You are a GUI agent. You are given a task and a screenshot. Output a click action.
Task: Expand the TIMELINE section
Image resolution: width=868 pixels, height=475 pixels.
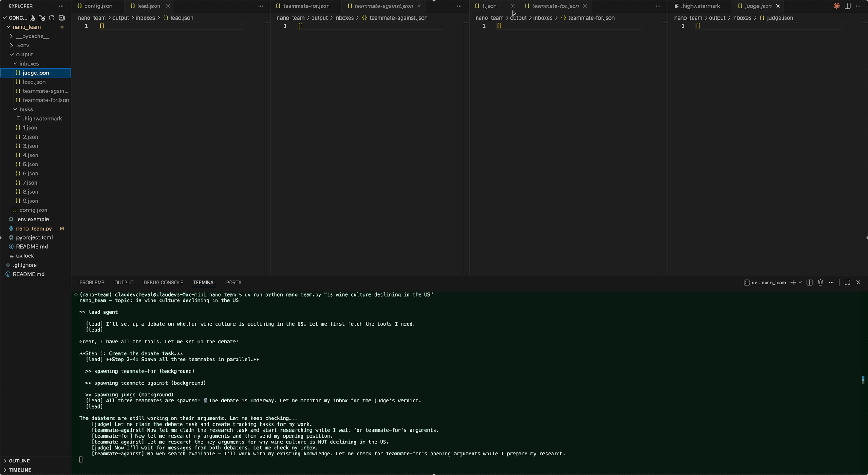tap(19, 470)
